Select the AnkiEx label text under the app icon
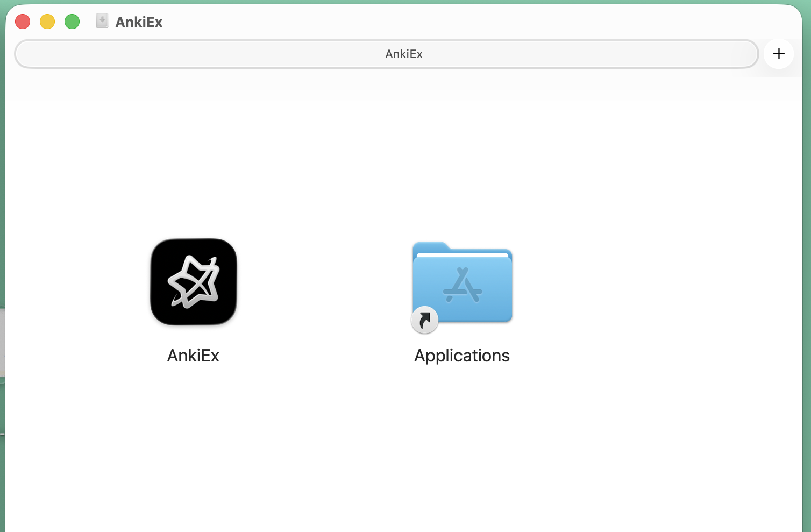This screenshot has height=532, width=811. point(193,355)
